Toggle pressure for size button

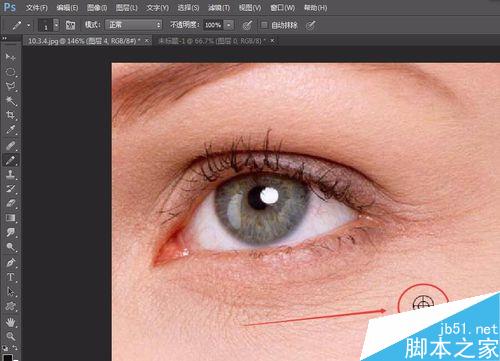click(310, 25)
